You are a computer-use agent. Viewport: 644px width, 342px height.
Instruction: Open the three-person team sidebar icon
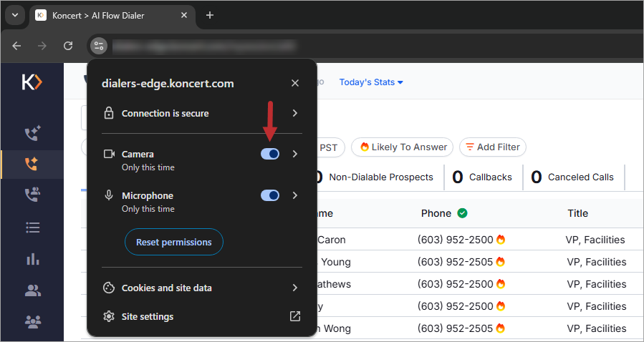point(32,321)
